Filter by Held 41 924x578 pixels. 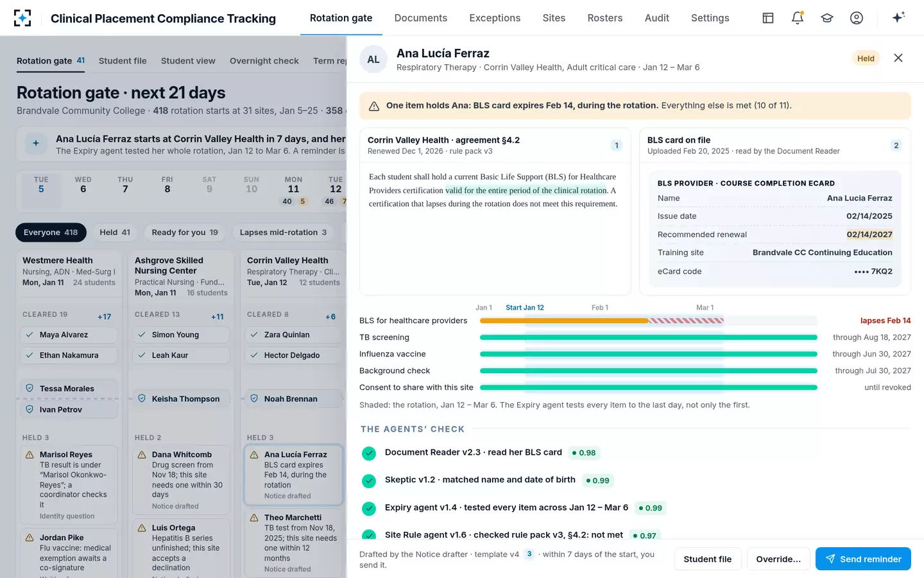115,232
